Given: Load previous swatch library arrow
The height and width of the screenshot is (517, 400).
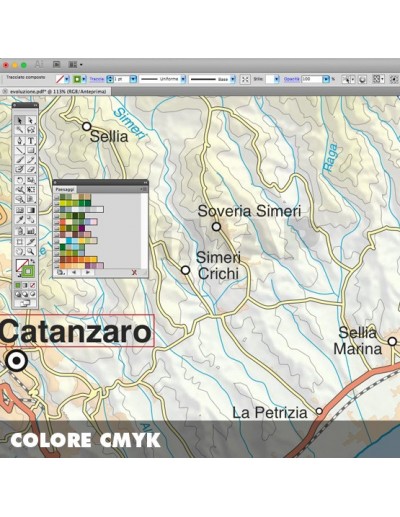Looking at the screenshot, I should tap(74, 272).
